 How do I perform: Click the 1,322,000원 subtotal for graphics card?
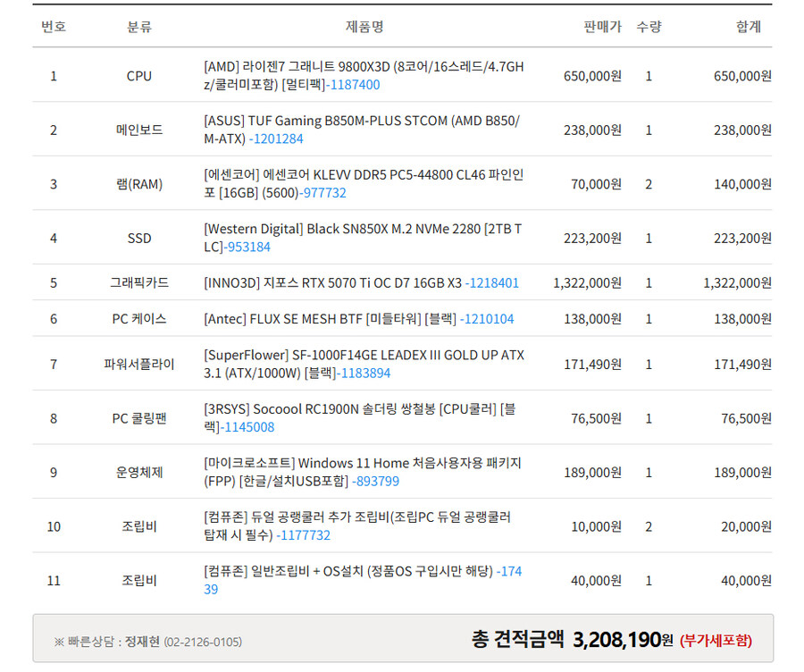[x=737, y=282]
